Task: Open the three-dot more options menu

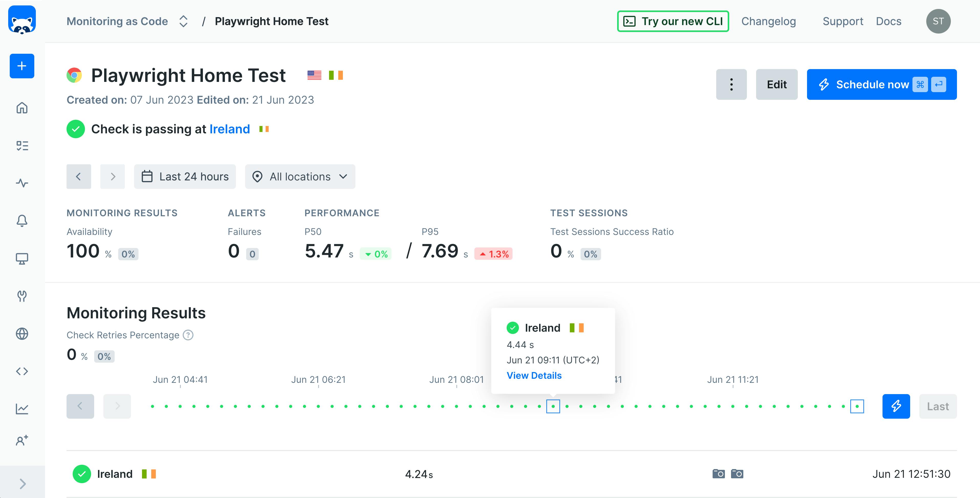Action: pos(731,84)
